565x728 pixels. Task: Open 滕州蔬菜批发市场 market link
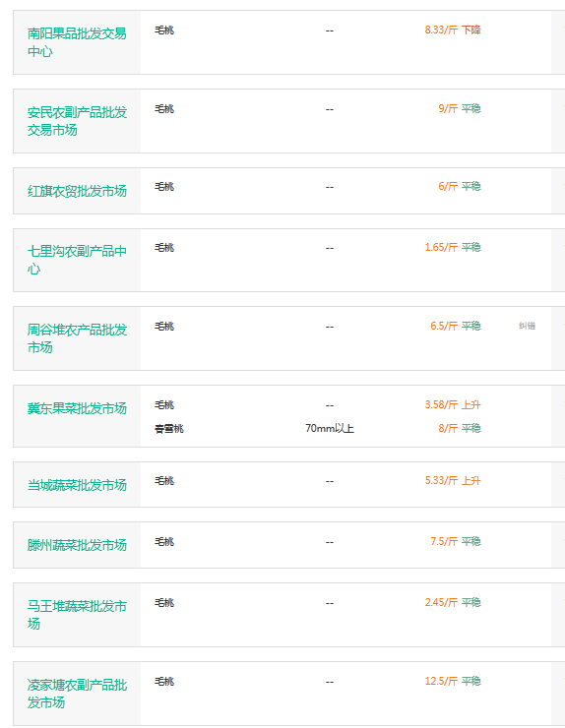[x=77, y=545]
